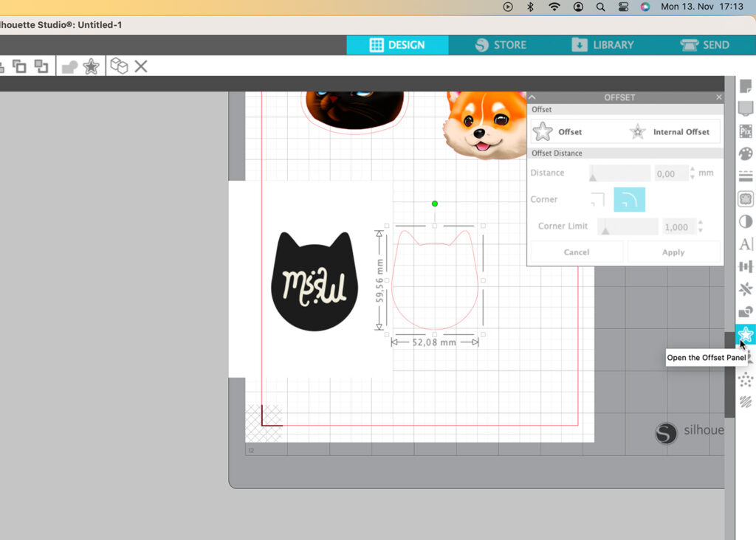Increase Corner Limit with the up arrow
This screenshot has height=540, width=756.
click(x=700, y=223)
